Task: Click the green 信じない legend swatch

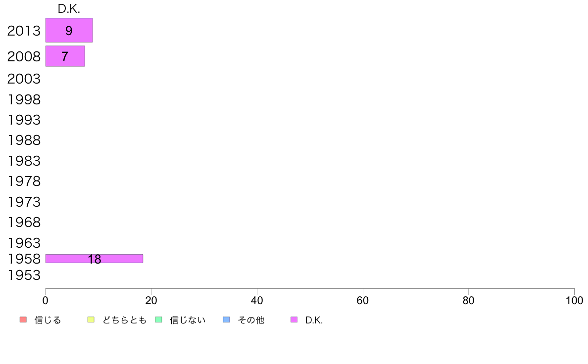Action: coord(158,319)
